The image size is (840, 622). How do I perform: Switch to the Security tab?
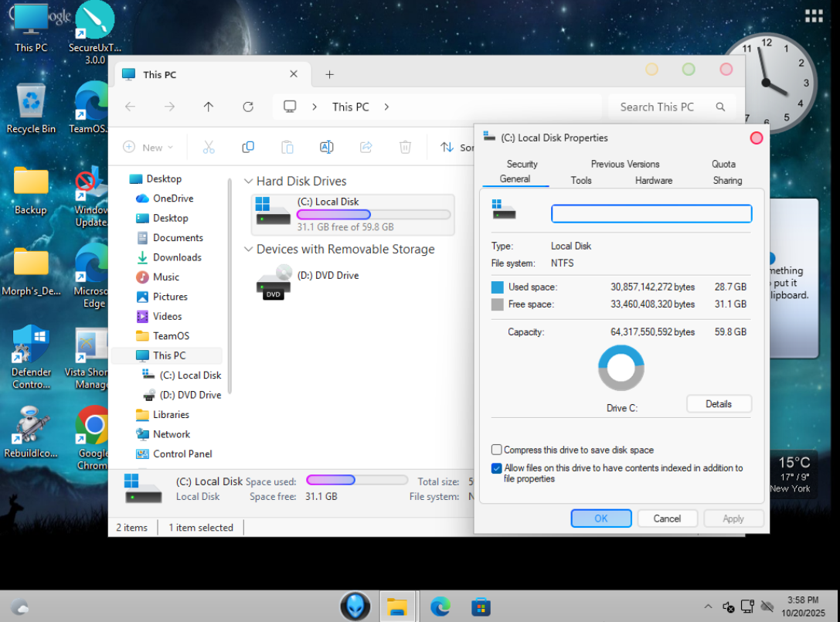tap(522, 164)
